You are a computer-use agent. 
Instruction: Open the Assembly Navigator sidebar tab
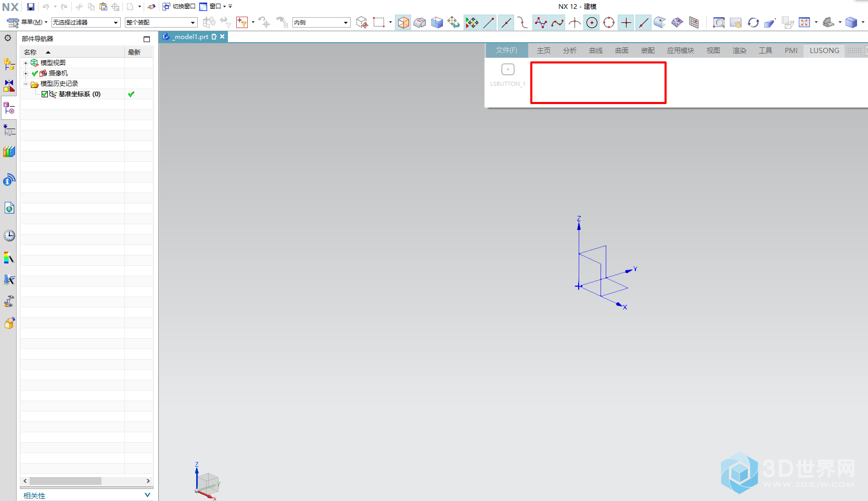pos(9,64)
